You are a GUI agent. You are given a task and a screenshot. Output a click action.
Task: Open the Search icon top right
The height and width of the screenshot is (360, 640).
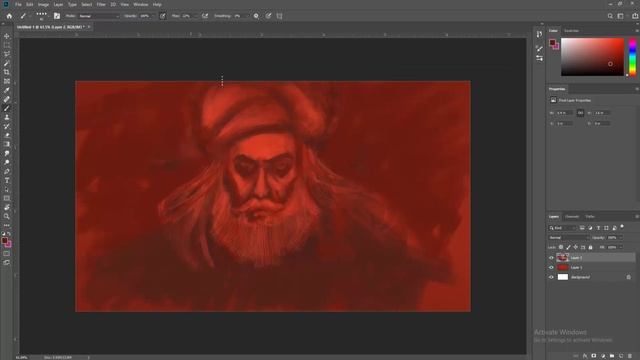click(x=610, y=16)
